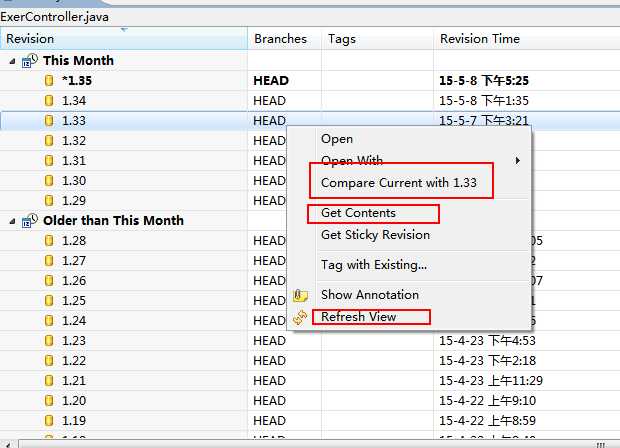The height and width of the screenshot is (448, 620).
Task: Select revision *1.35 row text
Action: [77, 81]
